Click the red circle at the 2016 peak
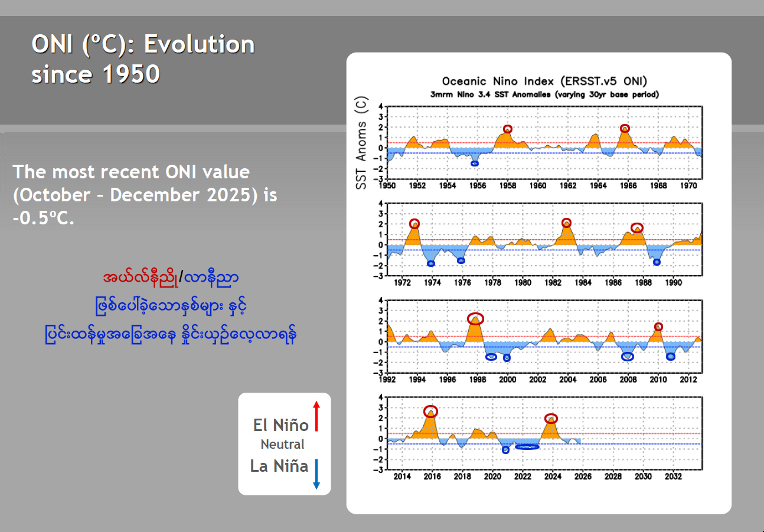 (431, 412)
